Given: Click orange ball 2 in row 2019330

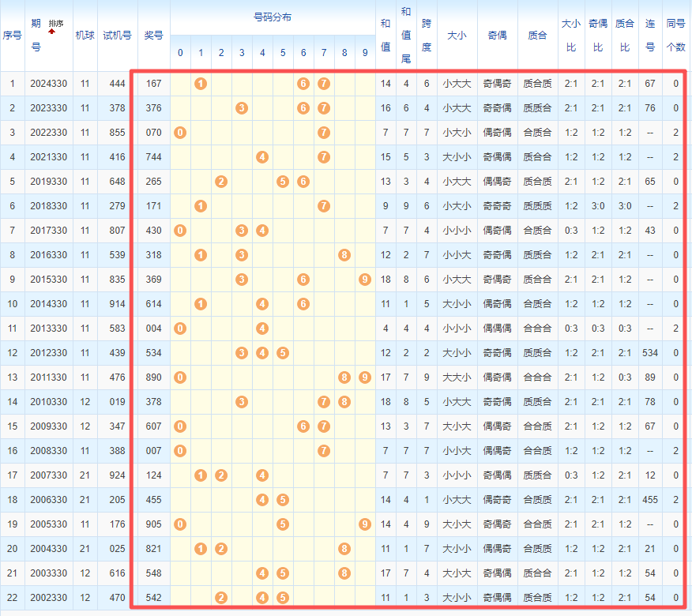Looking at the screenshot, I should [x=221, y=182].
